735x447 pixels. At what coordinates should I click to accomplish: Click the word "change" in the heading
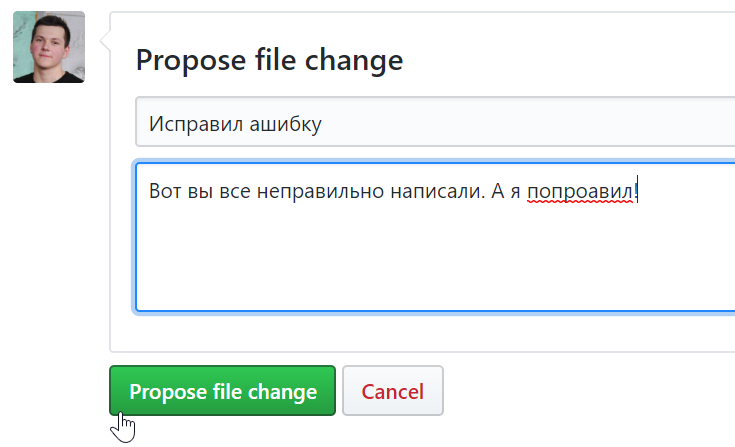pyautogui.click(x=355, y=60)
